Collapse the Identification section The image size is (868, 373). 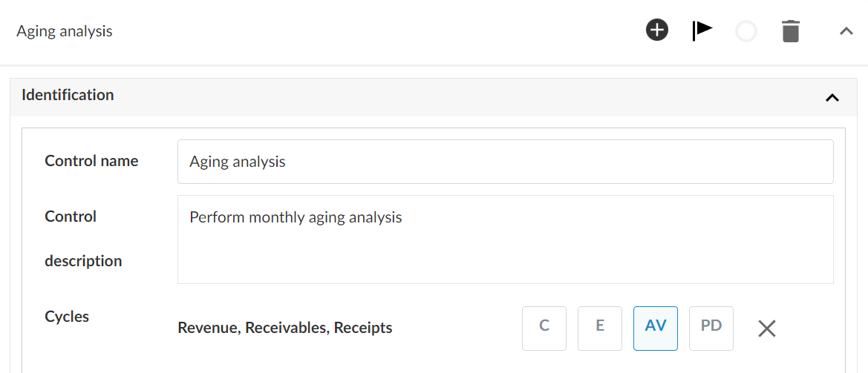pos(832,97)
